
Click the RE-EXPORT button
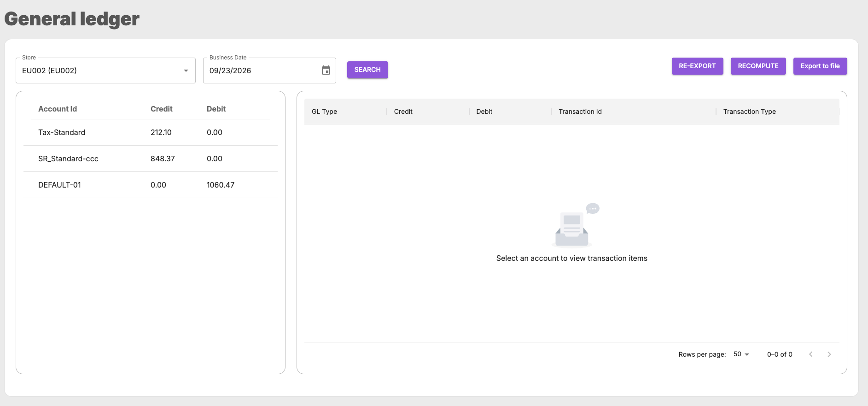[x=697, y=66]
